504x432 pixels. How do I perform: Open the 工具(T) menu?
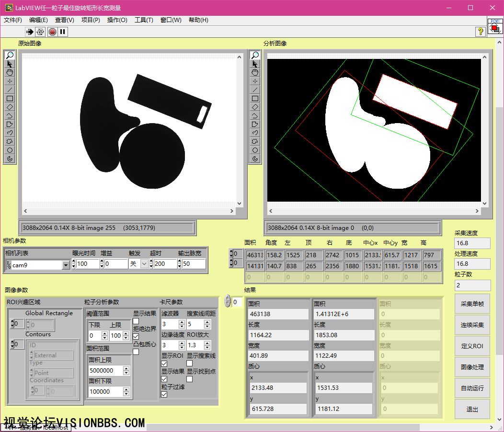144,20
